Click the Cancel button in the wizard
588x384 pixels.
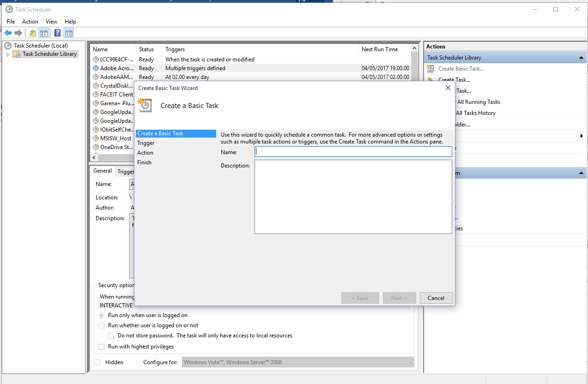436,298
